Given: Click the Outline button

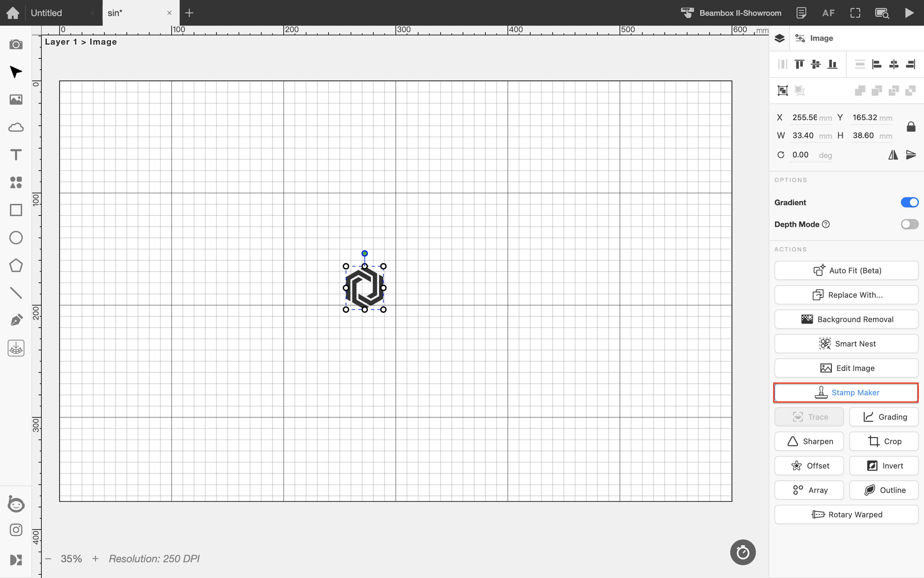Looking at the screenshot, I should [x=884, y=490].
